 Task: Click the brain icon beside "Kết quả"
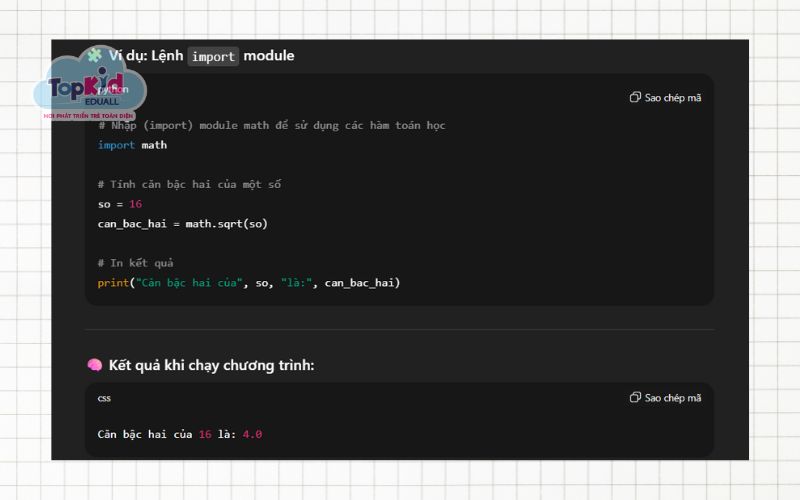pyautogui.click(x=95, y=365)
